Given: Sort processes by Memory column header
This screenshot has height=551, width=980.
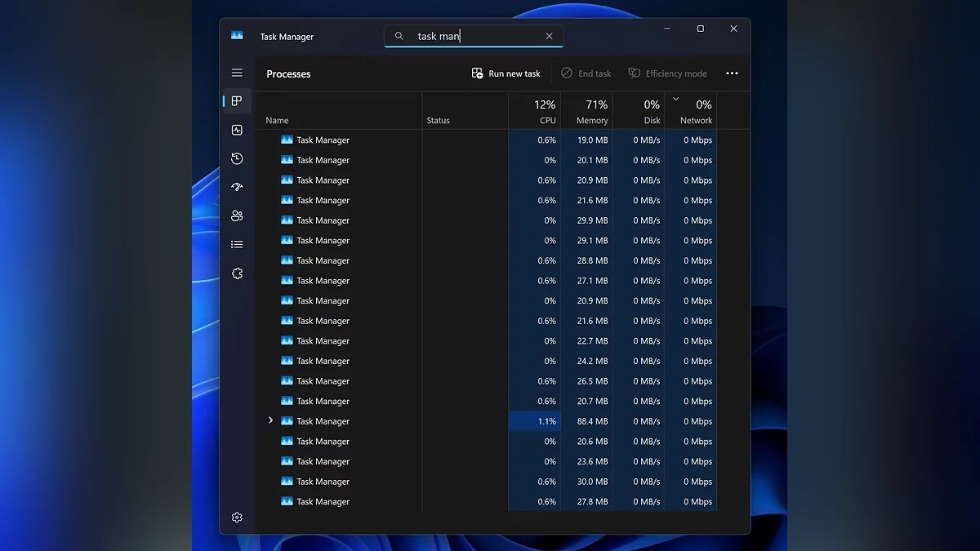Looking at the screenshot, I should pos(587,111).
